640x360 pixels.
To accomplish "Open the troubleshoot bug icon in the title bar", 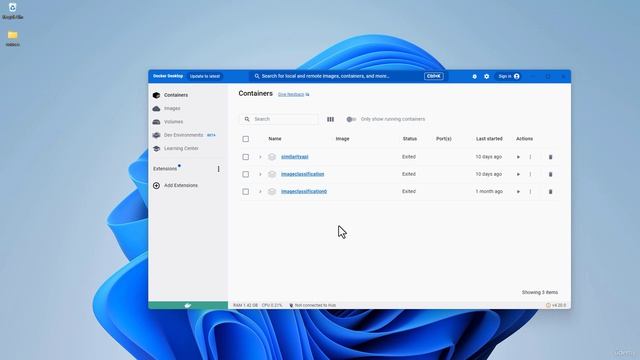I will pyautogui.click(x=474, y=76).
